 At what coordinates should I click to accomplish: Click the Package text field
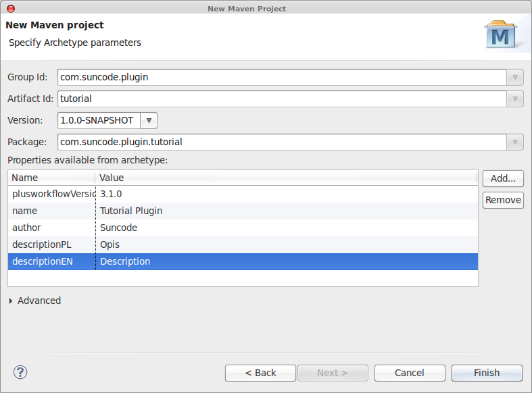pos(283,142)
